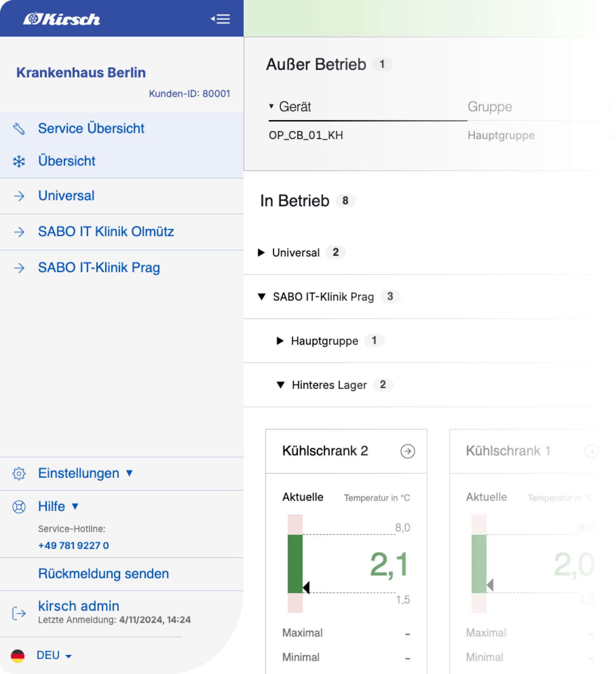The height and width of the screenshot is (674, 616).
Task: Click the wrench icon beside Service Übersicht
Action: click(19, 129)
